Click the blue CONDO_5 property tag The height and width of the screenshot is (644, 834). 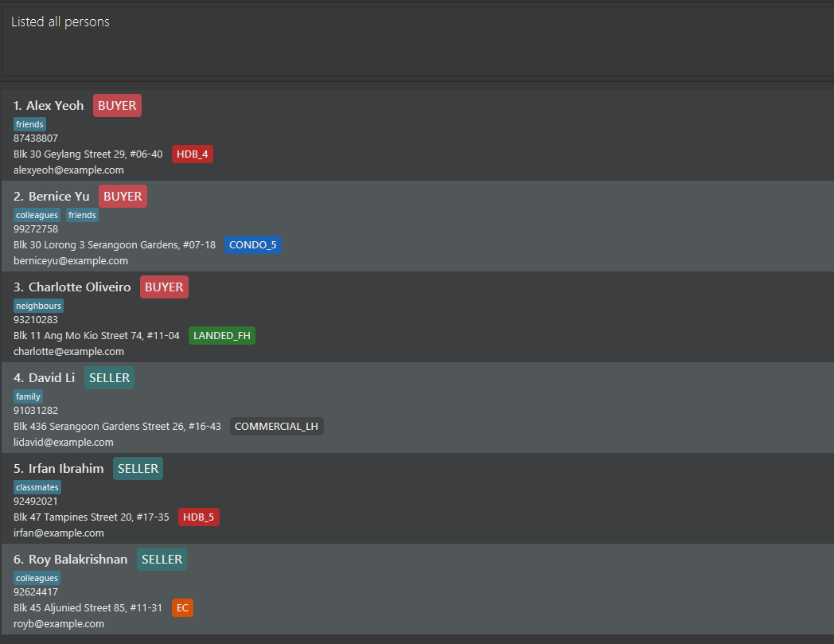coord(252,245)
